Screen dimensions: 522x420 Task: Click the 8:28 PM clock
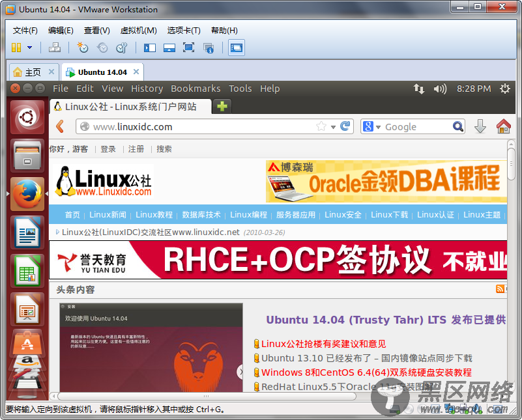coord(474,89)
